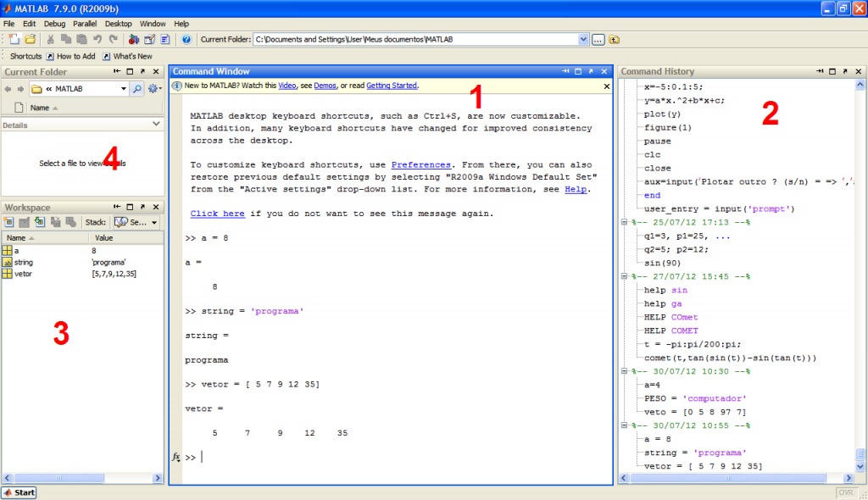This screenshot has height=500, width=868.
Task: Expand the Current Folder path dropdown
Action: click(583, 39)
